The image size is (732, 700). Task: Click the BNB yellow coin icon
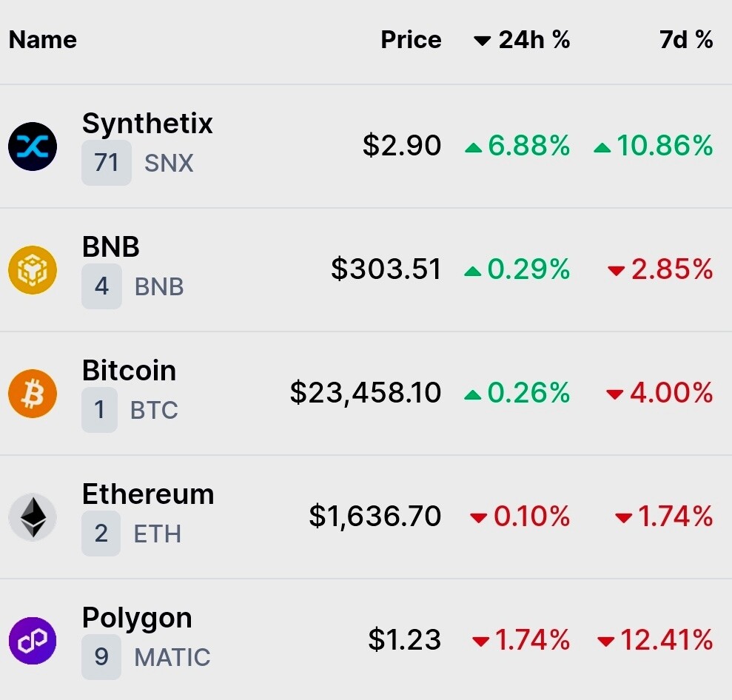(33, 270)
